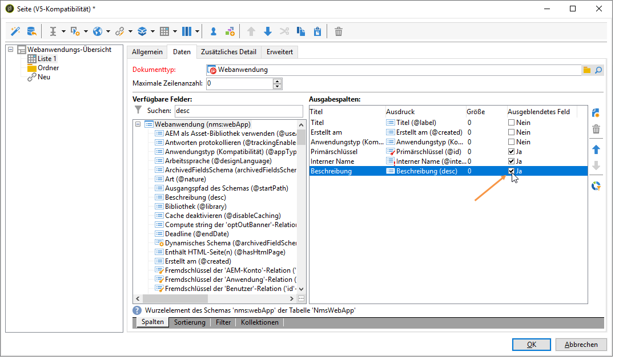Image resolution: width=619 pixels, height=364 pixels.
Task: Click the Dokumenttyp Webanwendung field
Action: (x=393, y=70)
